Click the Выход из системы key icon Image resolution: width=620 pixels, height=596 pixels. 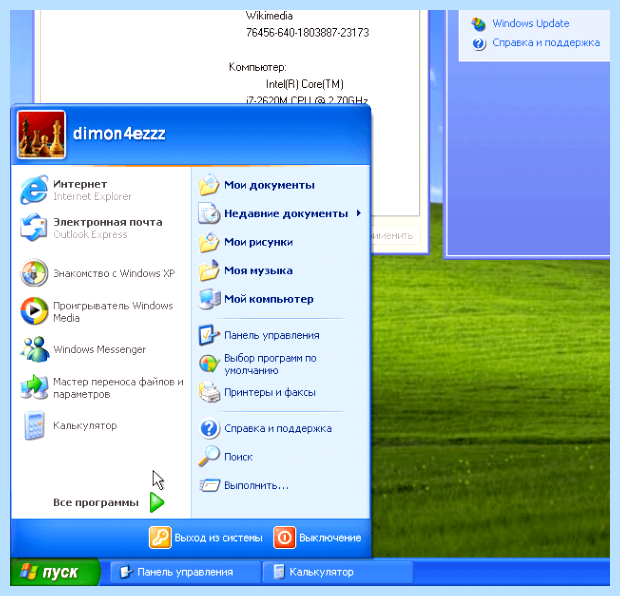(x=160, y=537)
